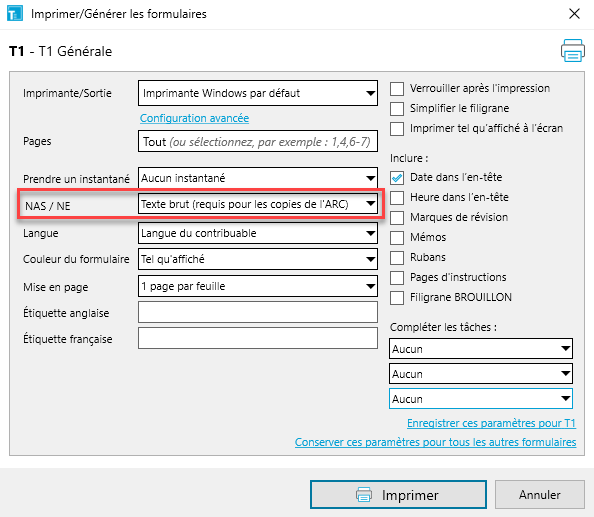Open third Compléter les tâches dropdown
Image resolution: width=594 pixels, height=517 pixels.
(481, 399)
